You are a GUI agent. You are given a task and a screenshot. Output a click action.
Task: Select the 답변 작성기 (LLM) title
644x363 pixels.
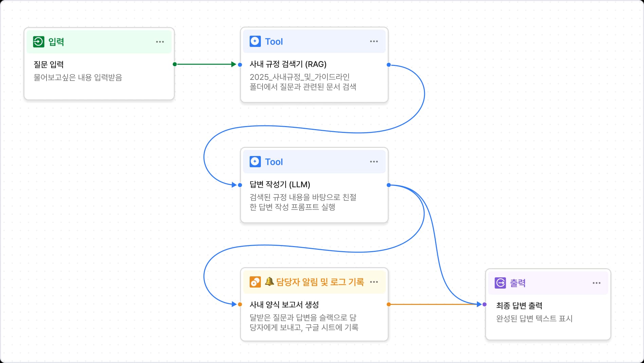[x=280, y=185]
